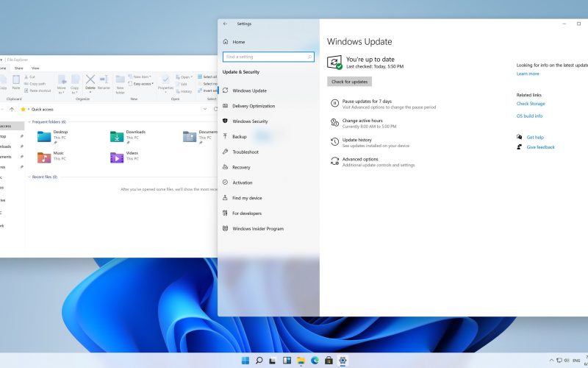Click the pause icon beside Pause updates
588x368 pixels.
pyautogui.click(x=334, y=103)
